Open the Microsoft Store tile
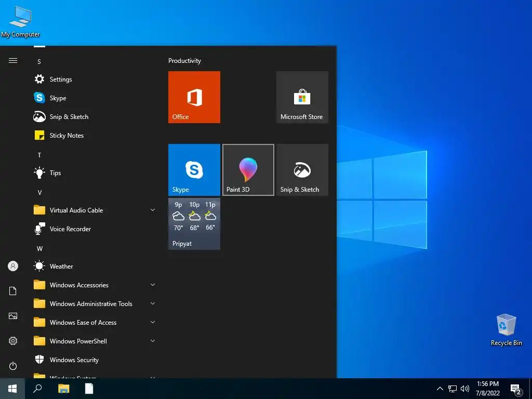The width and height of the screenshot is (532, 399). [x=302, y=97]
